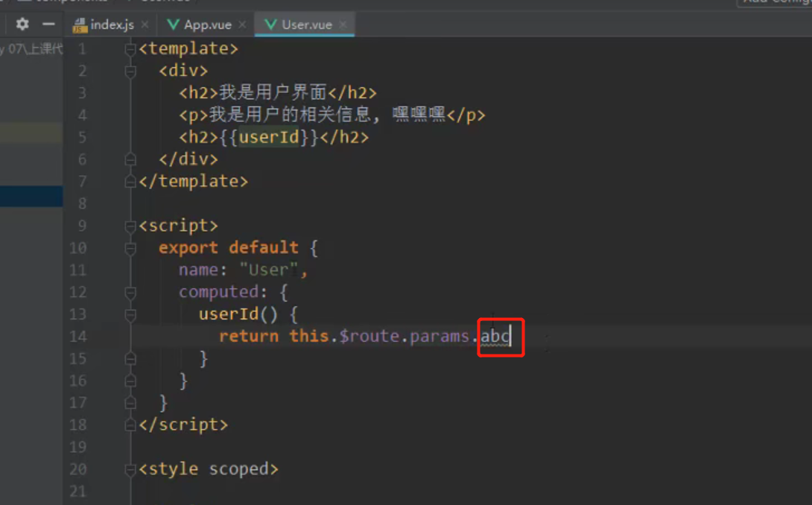The width and height of the screenshot is (812, 505).
Task: Click the Vue icon on User.vue tab
Action: 271,25
